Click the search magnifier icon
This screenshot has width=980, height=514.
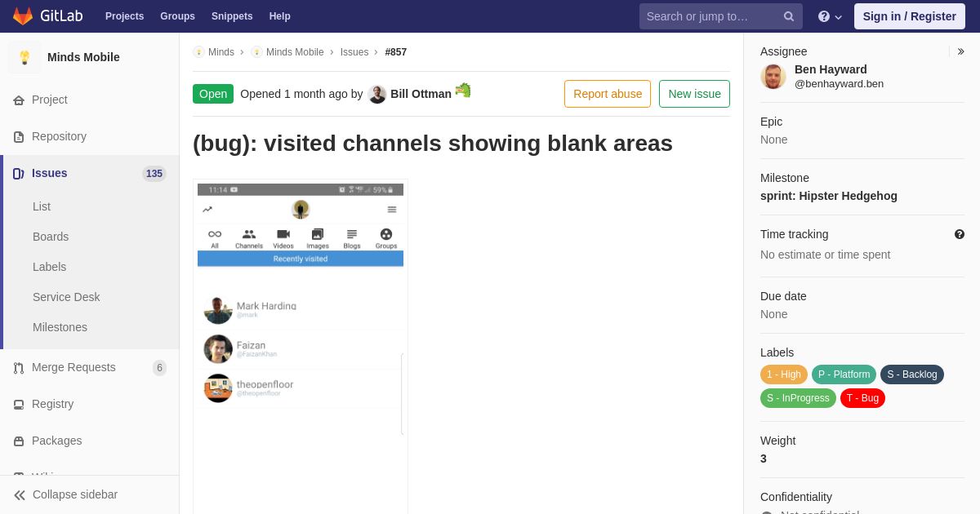click(788, 16)
